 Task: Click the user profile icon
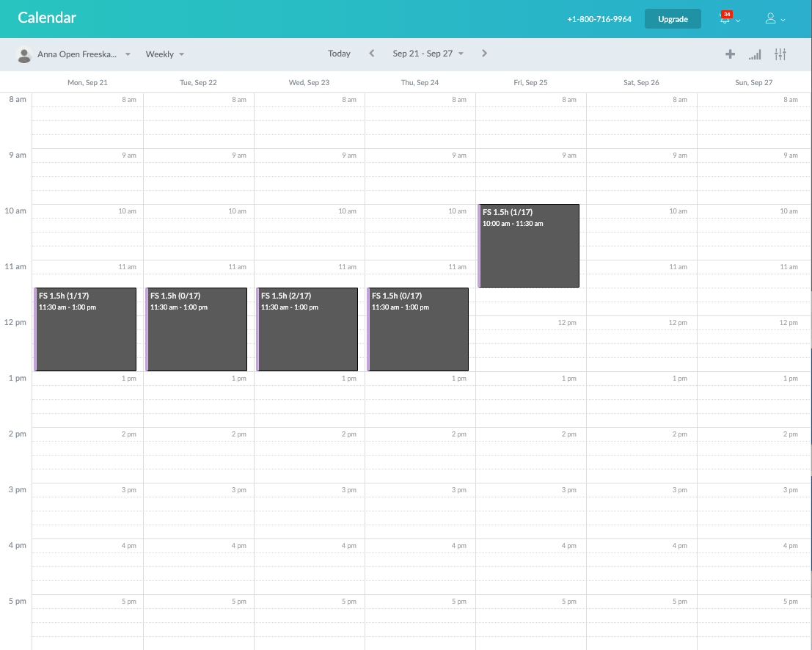771,19
